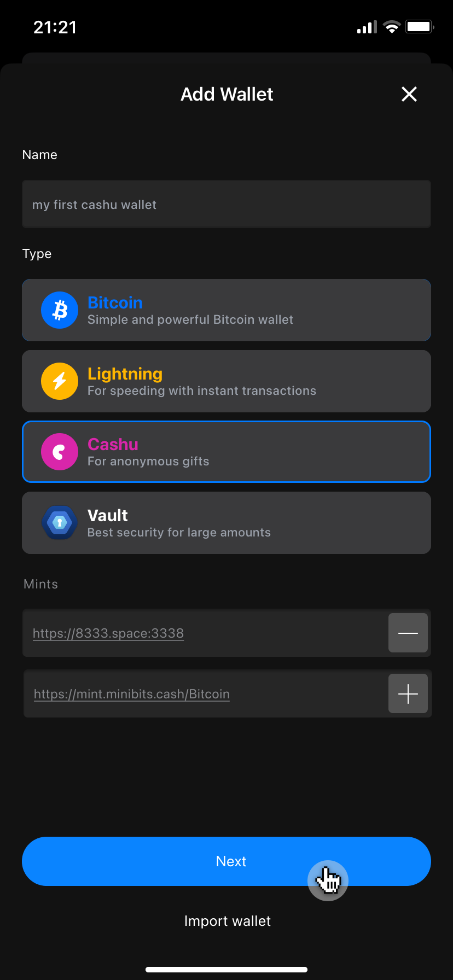453x980 pixels.
Task: Close the Add Wallet dialog
Action: 409,94
